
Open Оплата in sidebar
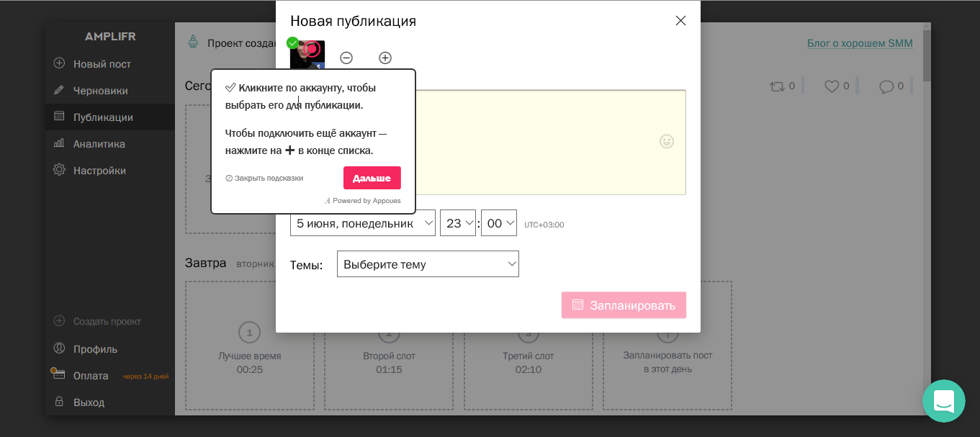click(x=91, y=376)
